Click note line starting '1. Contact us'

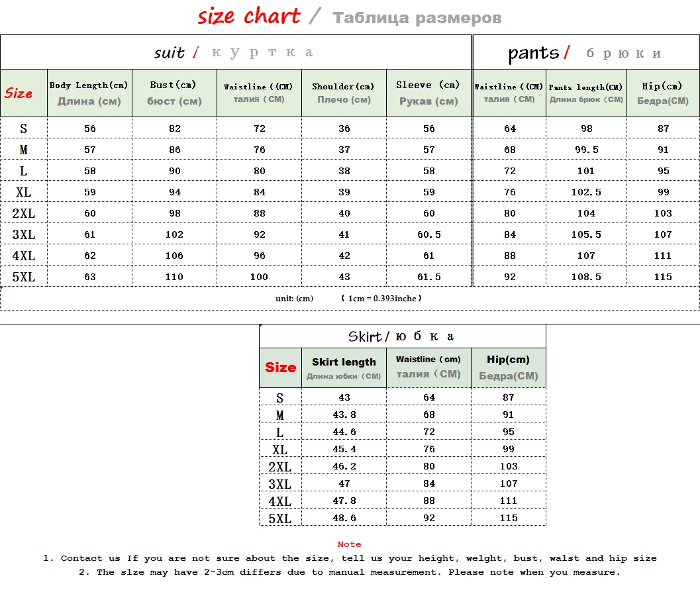point(350,558)
